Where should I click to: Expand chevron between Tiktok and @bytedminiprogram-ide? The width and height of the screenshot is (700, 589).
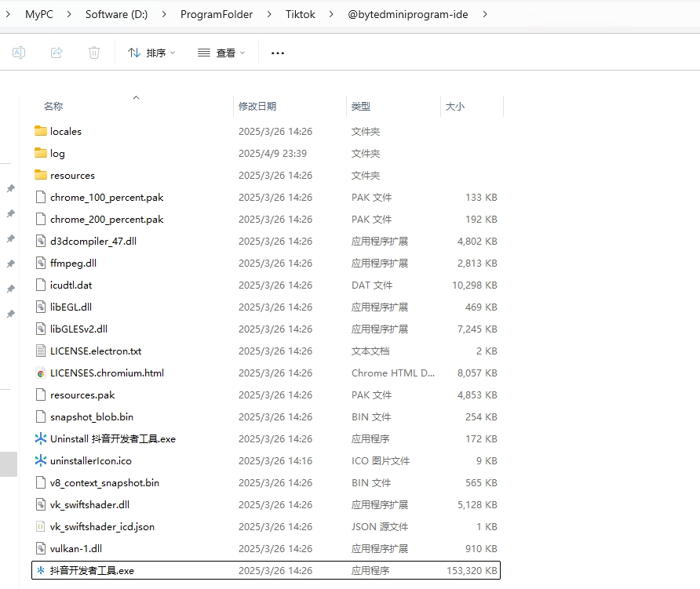[331, 14]
